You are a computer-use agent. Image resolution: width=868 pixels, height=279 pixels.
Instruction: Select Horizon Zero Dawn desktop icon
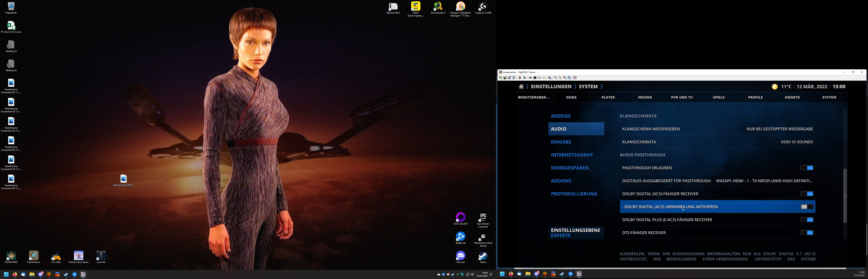pyautogui.click(x=78, y=257)
